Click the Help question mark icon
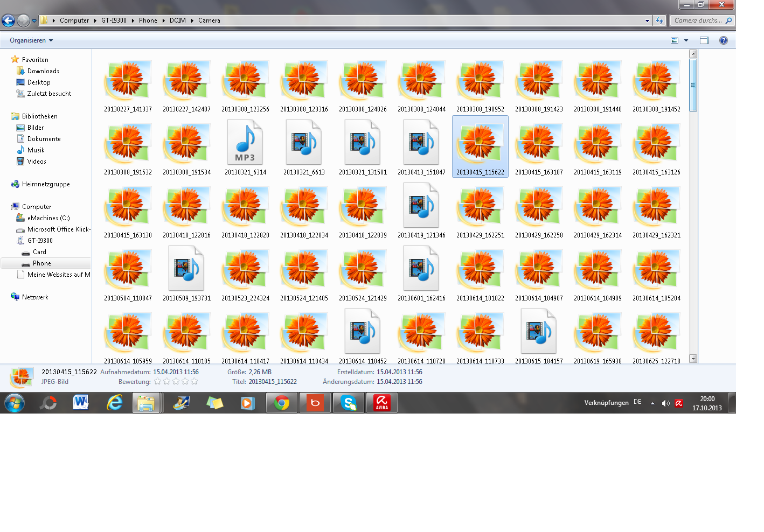The height and width of the screenshot is (532, 764). pos(723,40)
